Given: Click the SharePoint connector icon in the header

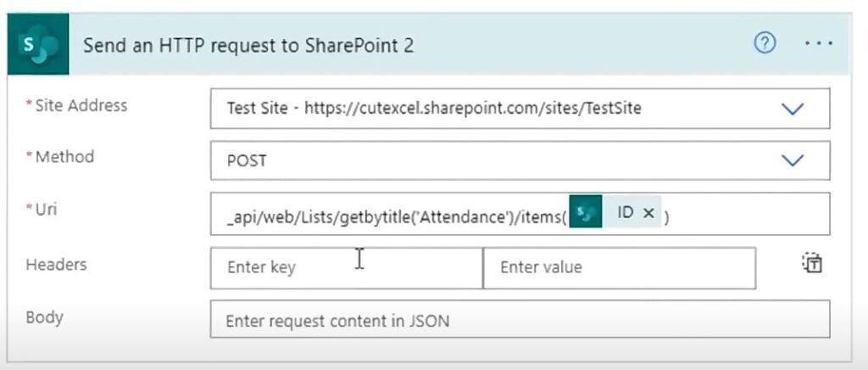Looking at the screenshot, I should click(37, 44).
